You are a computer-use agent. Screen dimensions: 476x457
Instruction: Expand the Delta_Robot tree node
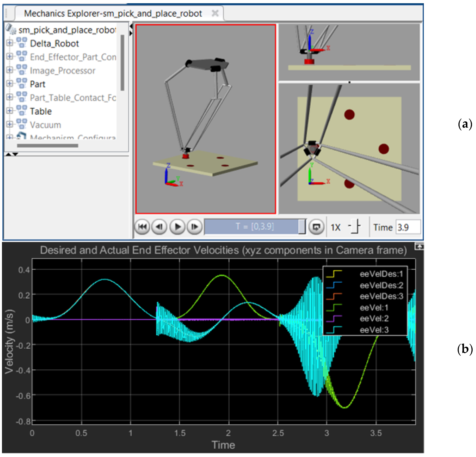click(10, 43)
